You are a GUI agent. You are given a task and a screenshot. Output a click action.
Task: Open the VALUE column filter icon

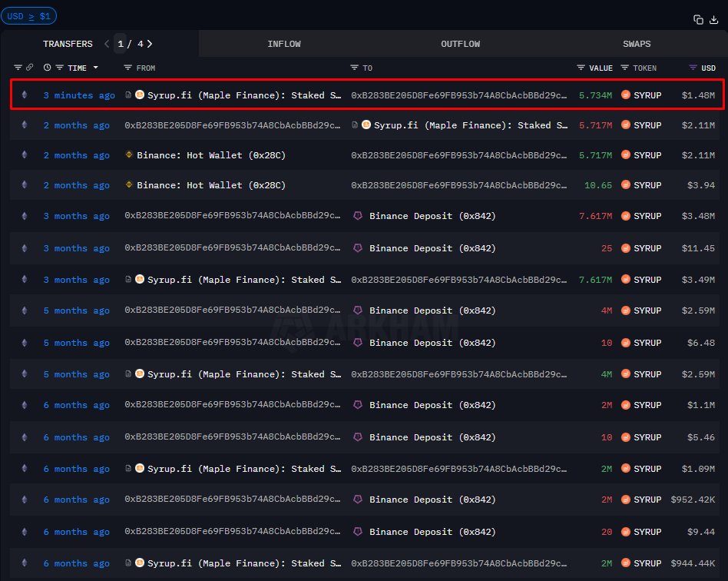pos(581,68)
